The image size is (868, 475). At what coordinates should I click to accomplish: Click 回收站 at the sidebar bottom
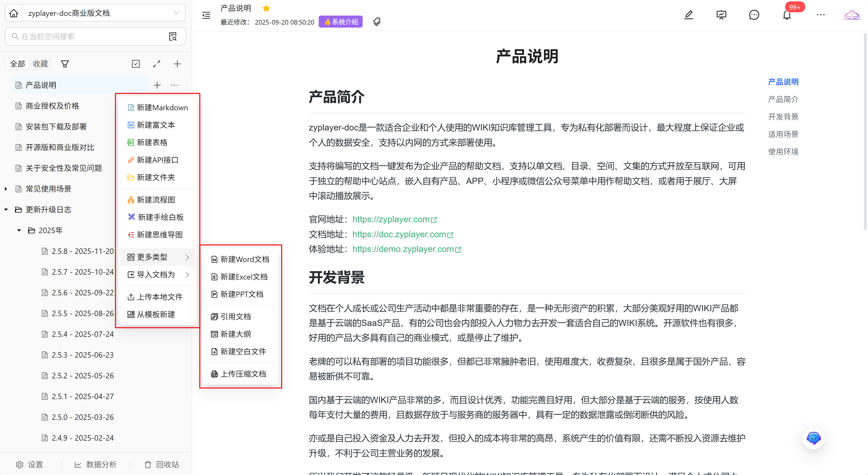(162, 465)
